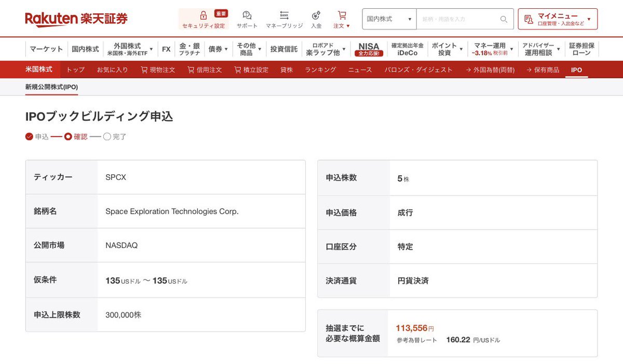
Task: Open NISA main menu item
Action: coord(369,49)
